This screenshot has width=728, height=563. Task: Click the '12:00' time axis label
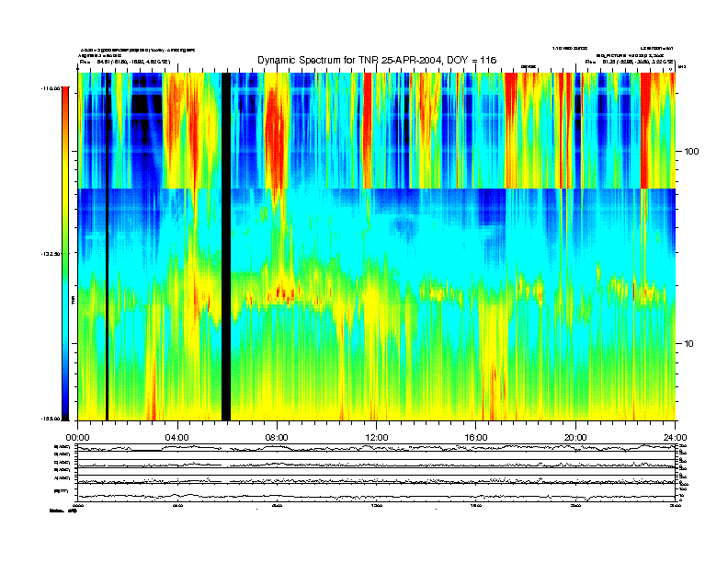coord(377,438)
